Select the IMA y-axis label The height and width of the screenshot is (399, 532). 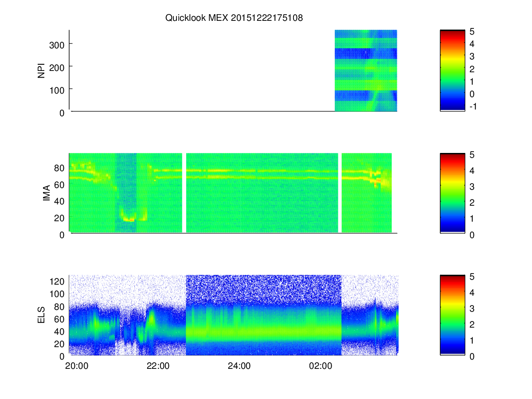tap(46, 193)
